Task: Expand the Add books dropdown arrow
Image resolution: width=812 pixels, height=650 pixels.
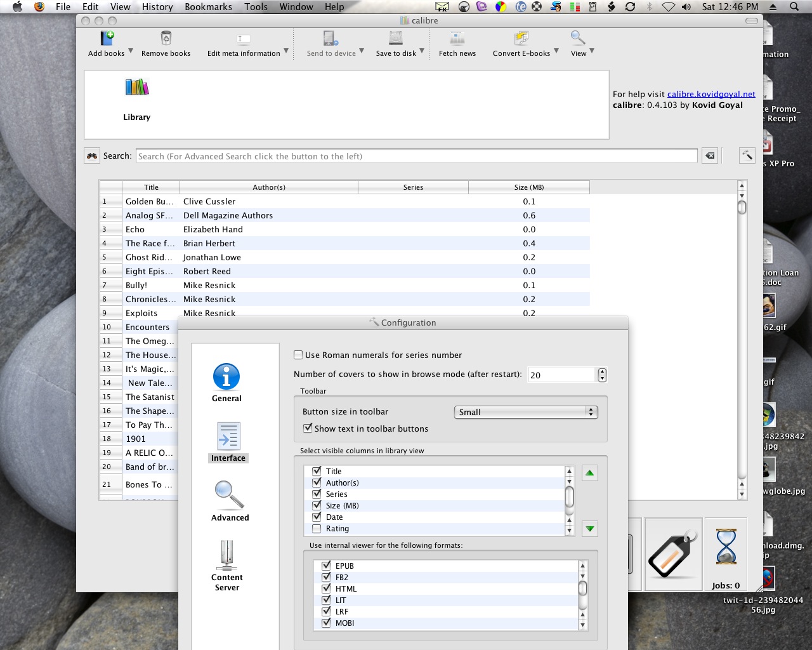Action: point(131,51)
